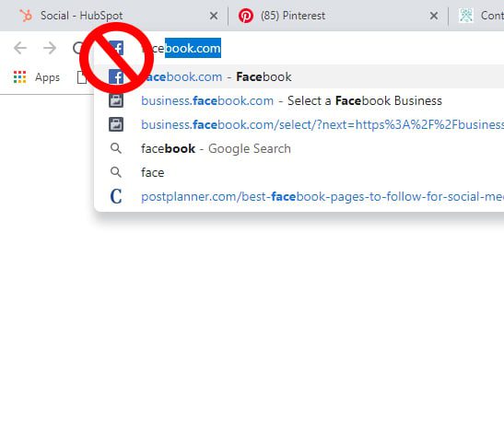
Task: Click the browser back arrow
Action: point(20,48)
